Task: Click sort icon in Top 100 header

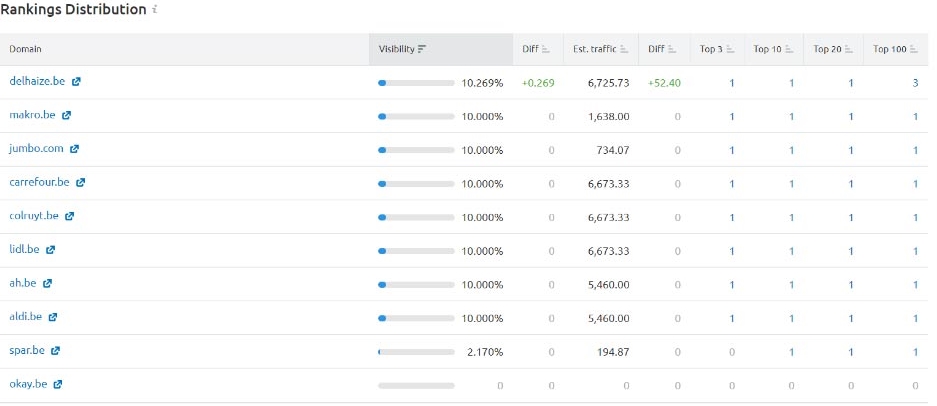Action: 914,49
